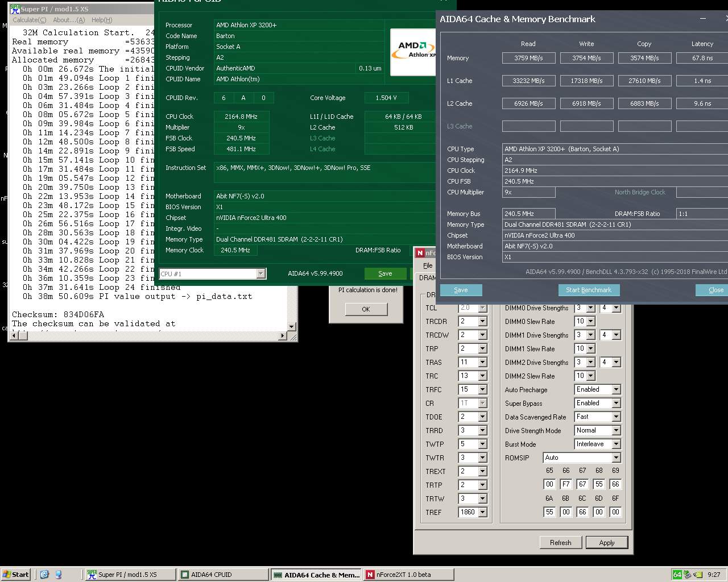Switch to Super PI via taskbar button
The height and width of the screenshot is (582, 728).
point(130,575)
